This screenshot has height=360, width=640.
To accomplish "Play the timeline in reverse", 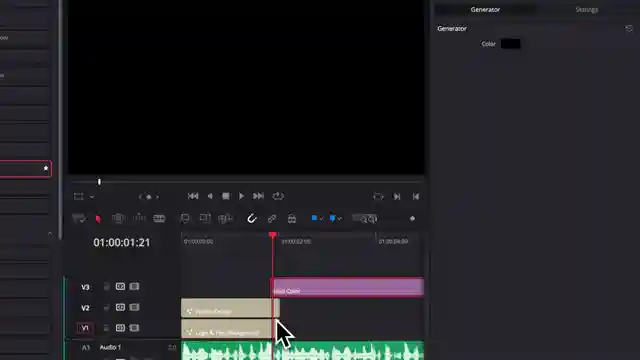I will pyautogui.click(x=210, y=196).
